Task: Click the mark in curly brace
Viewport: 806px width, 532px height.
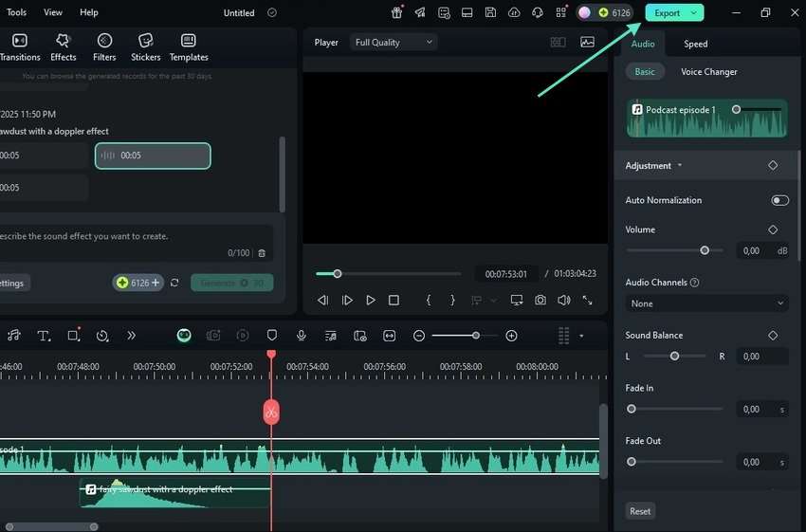Action: tap(429, 301)
